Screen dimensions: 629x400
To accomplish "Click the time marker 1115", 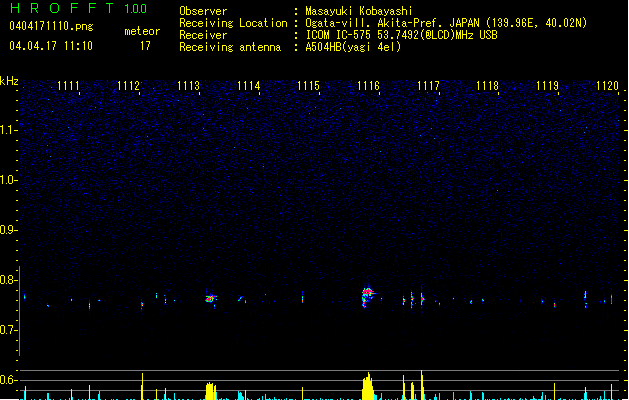I will (x=308, y=86).
